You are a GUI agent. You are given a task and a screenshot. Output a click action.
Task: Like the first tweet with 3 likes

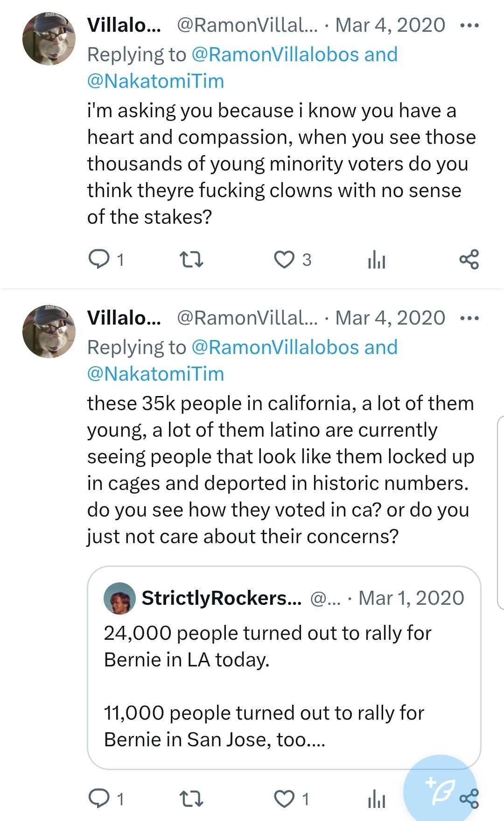coord(284,260)
